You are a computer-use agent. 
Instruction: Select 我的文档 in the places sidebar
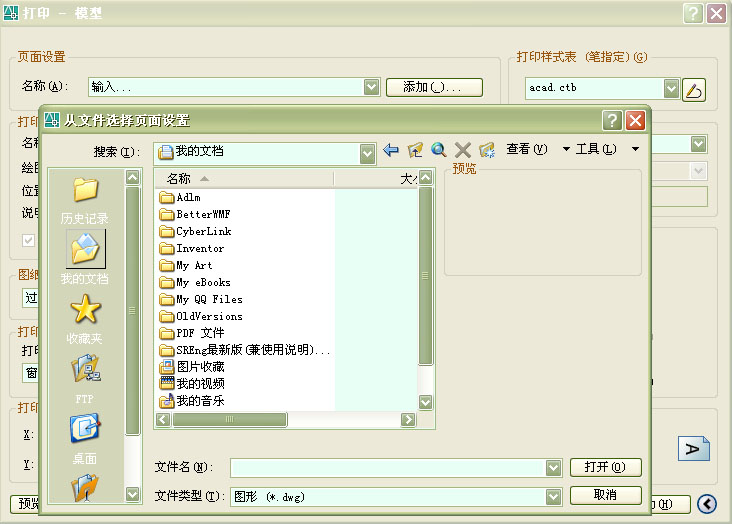[85, 259]
